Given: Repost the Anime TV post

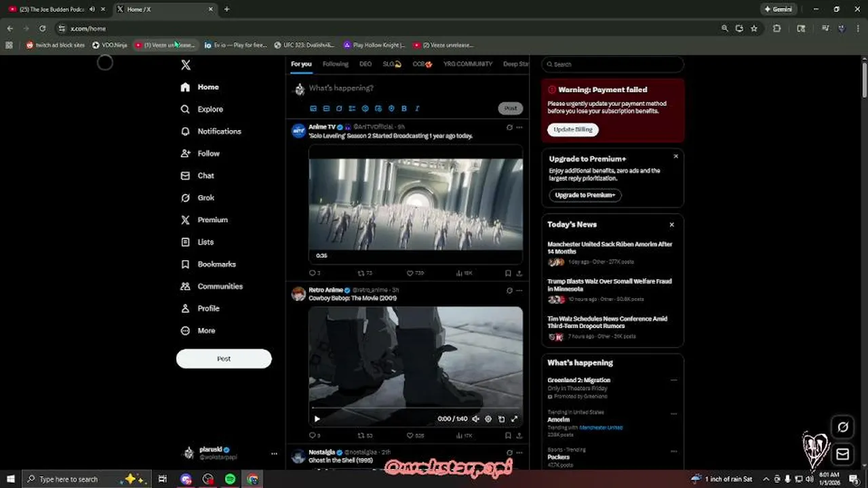Looking at the screenshot, I should tap(365, 273).
